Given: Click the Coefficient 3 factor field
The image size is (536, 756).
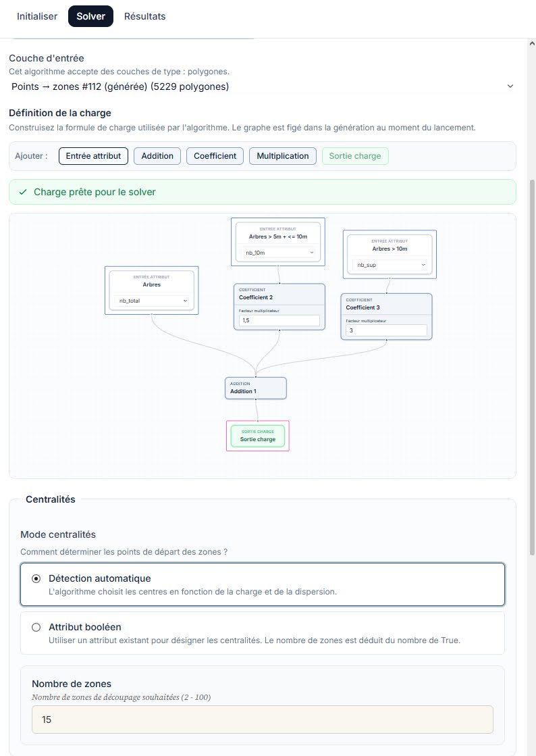Looking at the screenshot, I should coord(386,330).
